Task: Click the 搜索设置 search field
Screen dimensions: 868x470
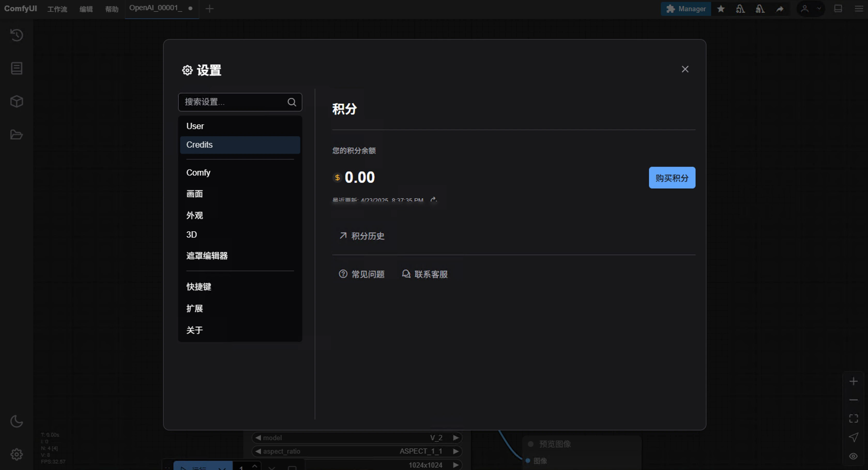Action: [x=236, y=102]
